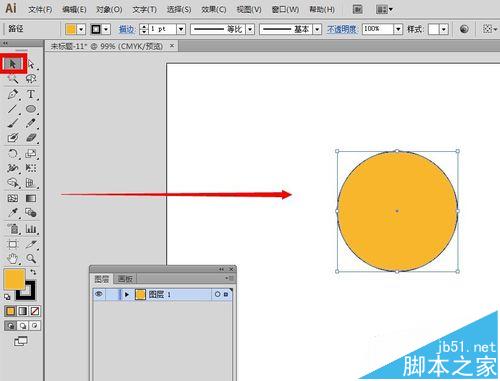
Task: Select the Rotate tool
Action: coord(13,154)
